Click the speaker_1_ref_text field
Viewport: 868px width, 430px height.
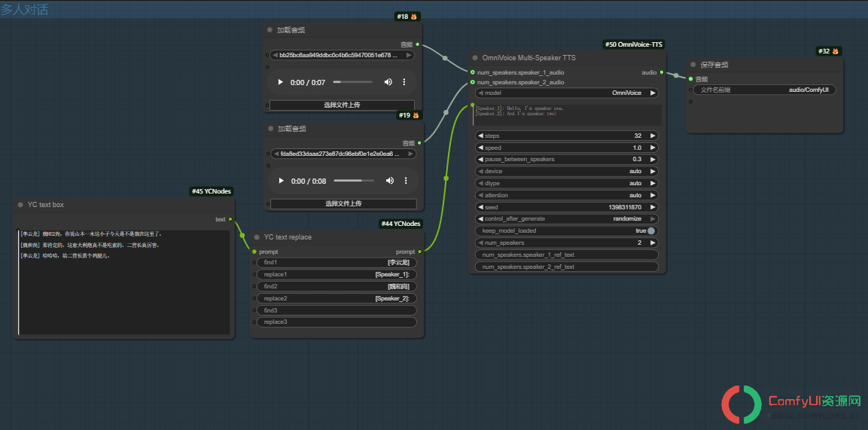point(567,255)
